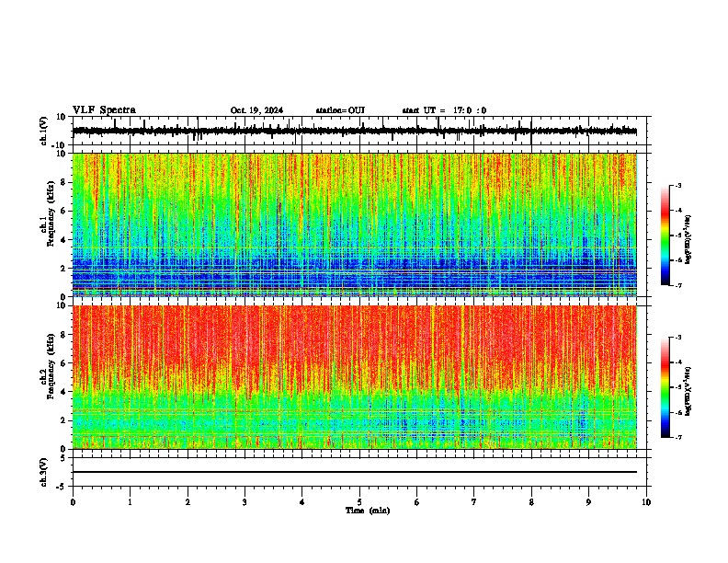Viewport: 728px width, 563px height.
Task: Click the "VLF Spectra" plot title
Action: [104, 109]
